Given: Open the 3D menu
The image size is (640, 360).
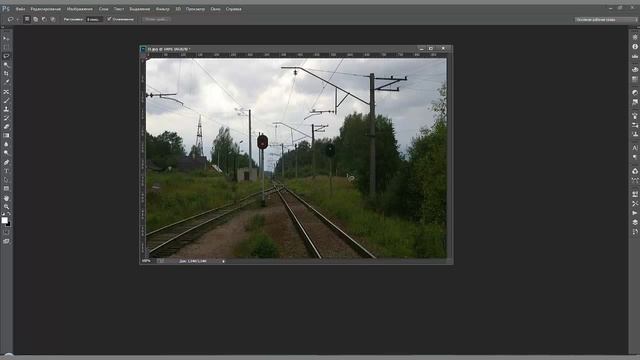Looking at the screenshot, I should (x=178, y=9).
